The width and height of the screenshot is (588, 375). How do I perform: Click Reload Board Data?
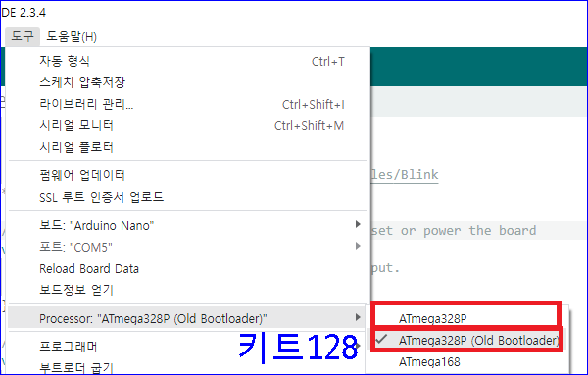pyautogui.click(x=187, y=268)
